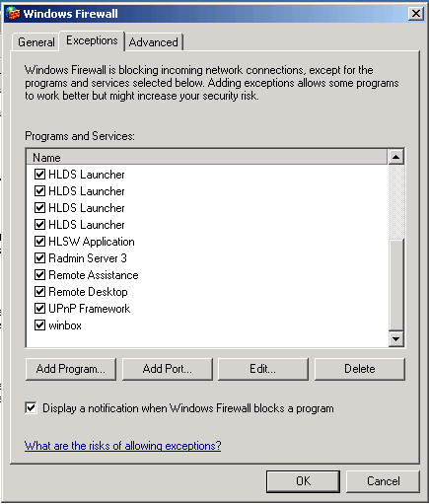Open the Advanced tab
Image resolution: width=429 pixels, height=504 pixels.
click(154, 42)
